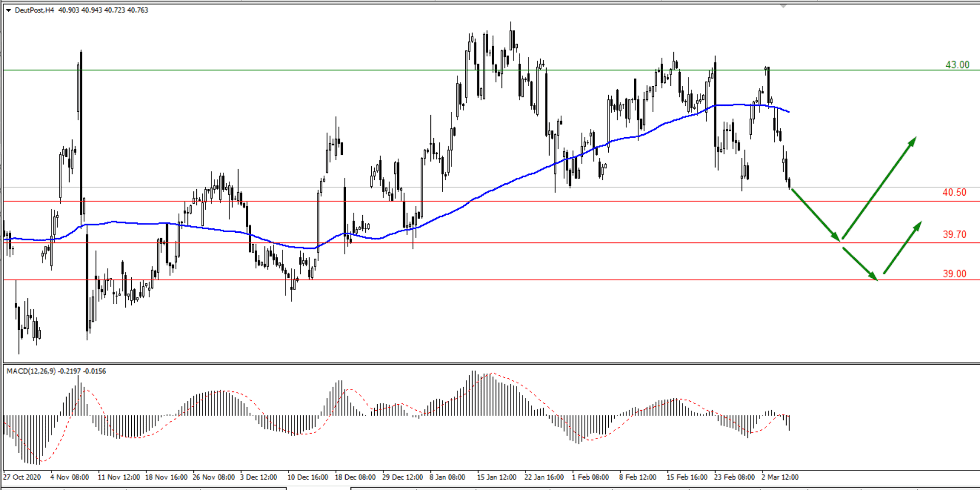980x490 pixels.
Task: Click the DeutPost,H4 symbol title text
Action: (x=34, y=10)
